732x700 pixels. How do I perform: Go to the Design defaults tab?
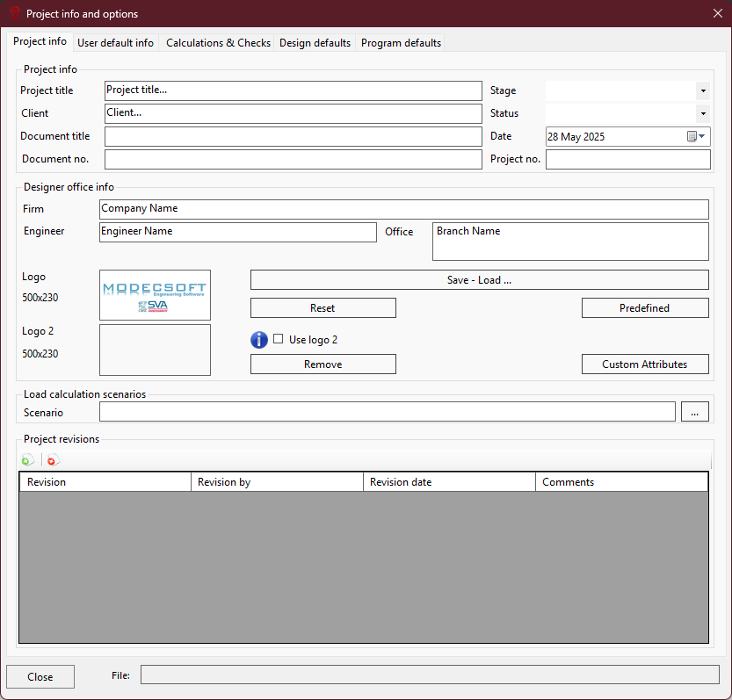[x=315, y=43]
